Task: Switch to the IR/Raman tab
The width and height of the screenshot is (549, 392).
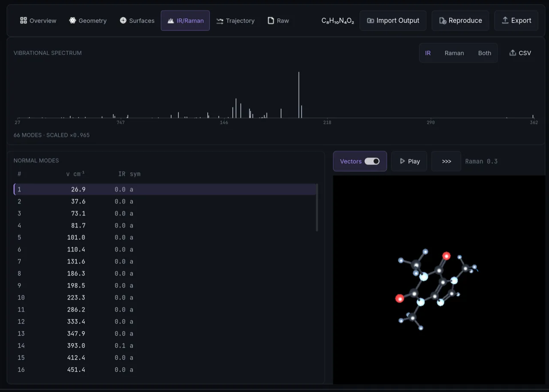Action: tap(185, 21)
